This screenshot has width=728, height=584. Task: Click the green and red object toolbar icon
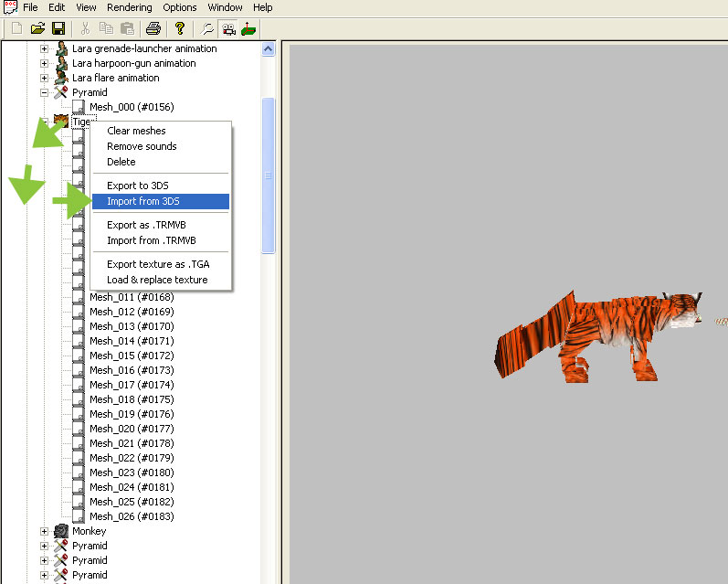(248, 29)
